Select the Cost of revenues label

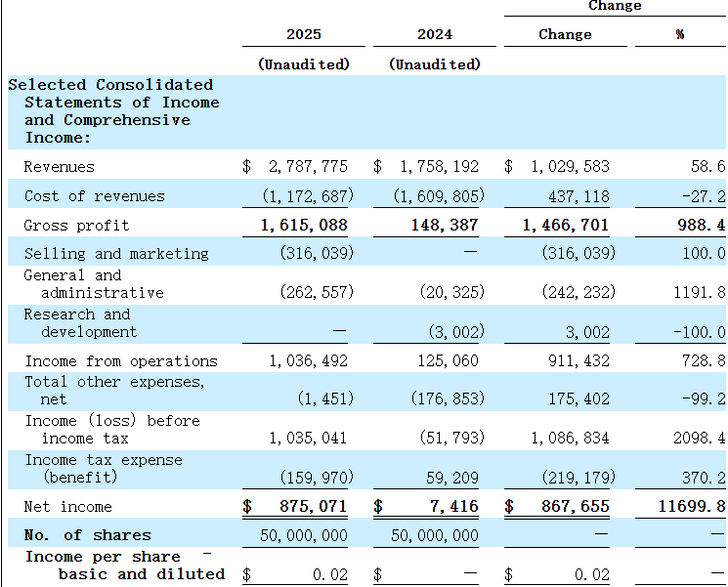[x=95, y=196]
